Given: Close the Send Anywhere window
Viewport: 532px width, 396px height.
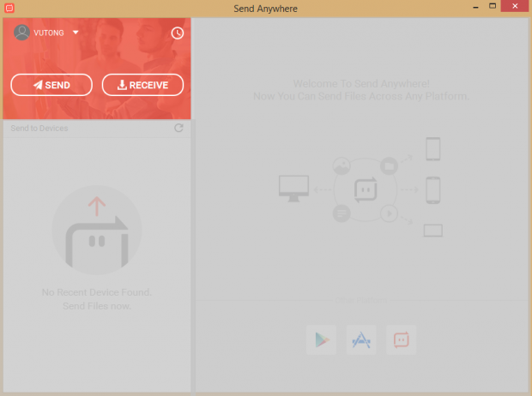Looking at the screenshot, I should pyautogui.click(x=515, y=7).
